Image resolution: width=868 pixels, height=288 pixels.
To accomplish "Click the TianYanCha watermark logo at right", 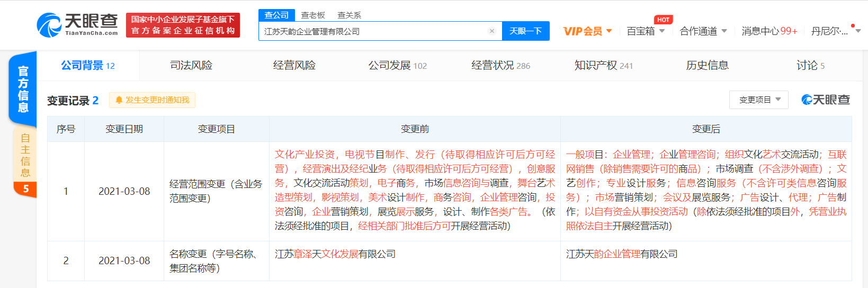I will pyautogui.click(x=826, y=100).
